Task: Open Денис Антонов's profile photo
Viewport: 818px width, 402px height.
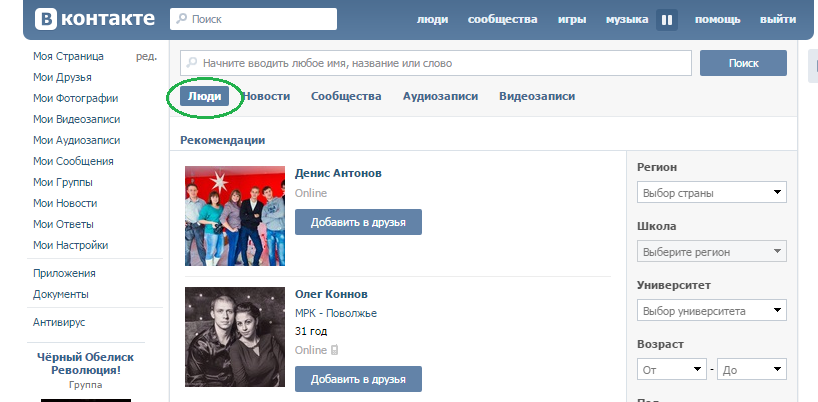Action: 235,216
